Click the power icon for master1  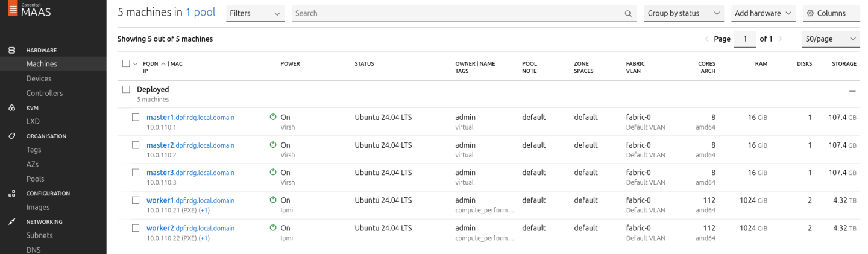click(x=273, y=117)
